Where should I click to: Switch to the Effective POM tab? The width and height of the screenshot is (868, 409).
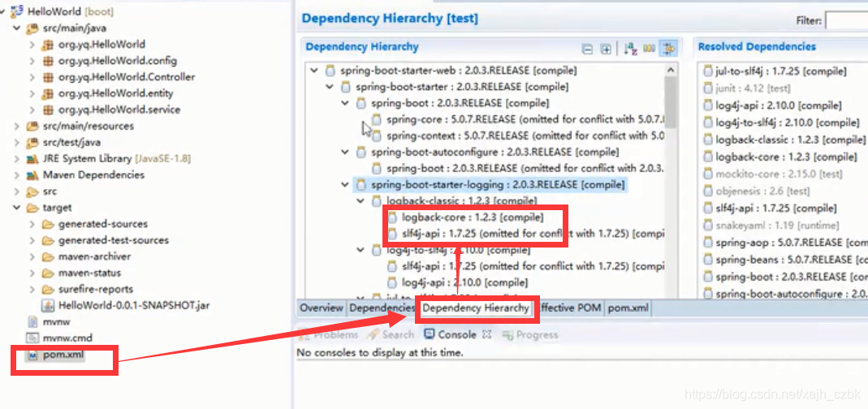(570, 308)
